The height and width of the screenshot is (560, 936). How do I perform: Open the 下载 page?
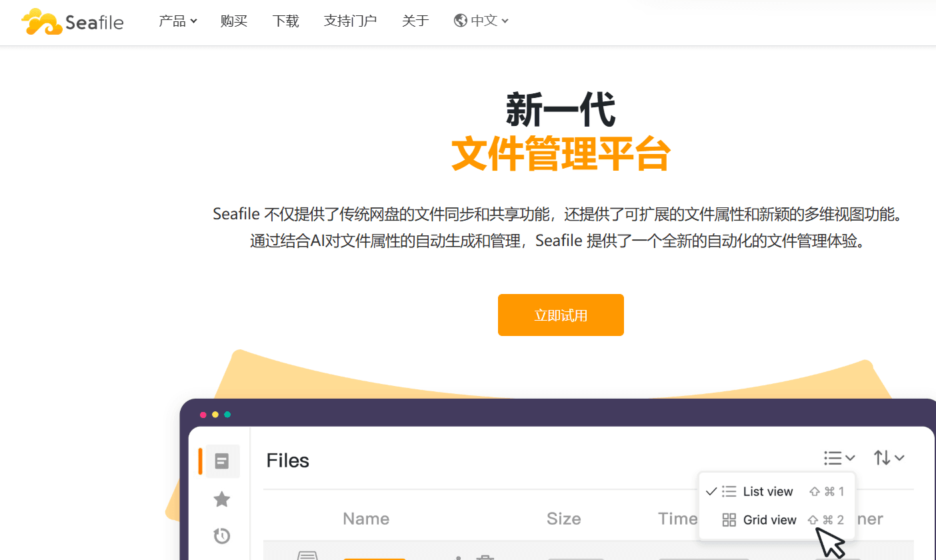pyautogui.click(x=286, y=21)
